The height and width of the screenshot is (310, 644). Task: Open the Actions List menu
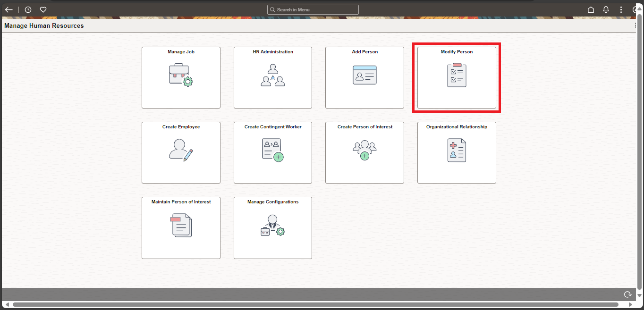tap(621, 9)
